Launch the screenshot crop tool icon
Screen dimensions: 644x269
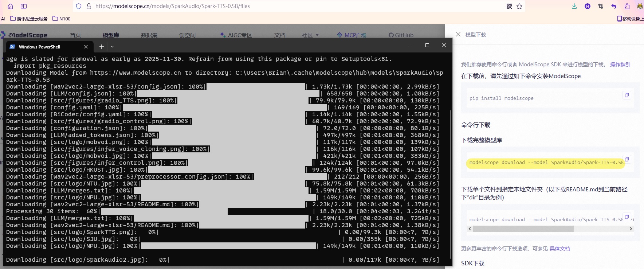601,6
